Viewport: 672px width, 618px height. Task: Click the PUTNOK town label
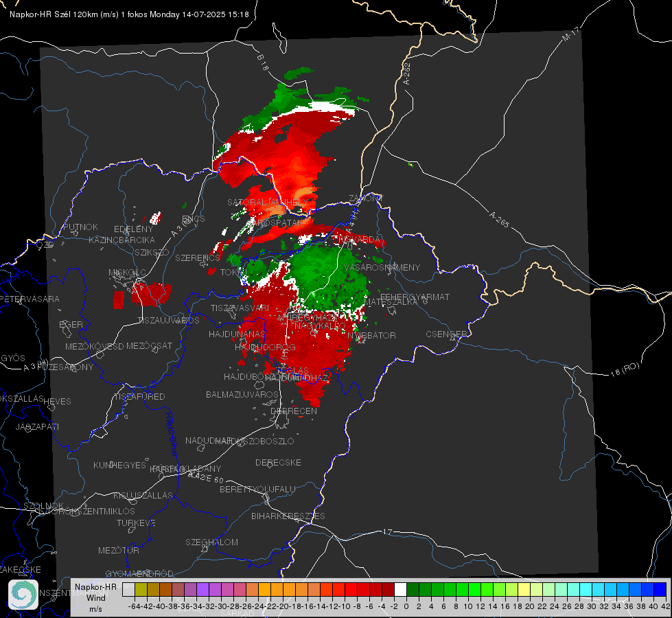[x=80, y=227]
